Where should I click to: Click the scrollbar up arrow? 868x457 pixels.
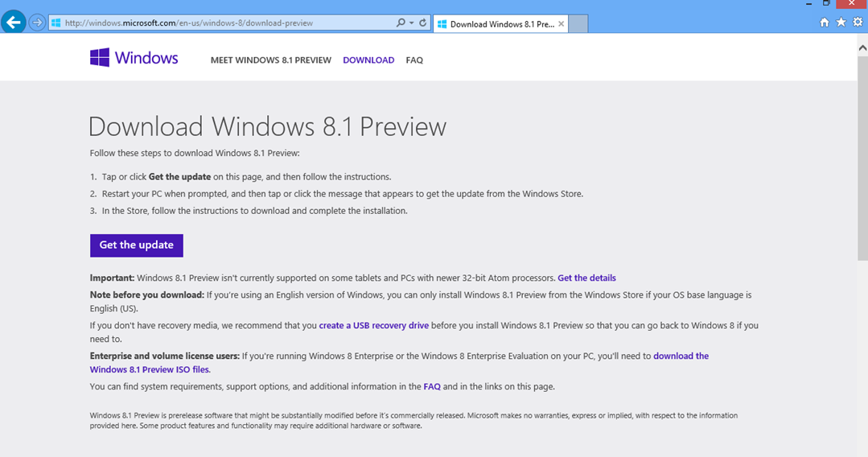point(862,48)
